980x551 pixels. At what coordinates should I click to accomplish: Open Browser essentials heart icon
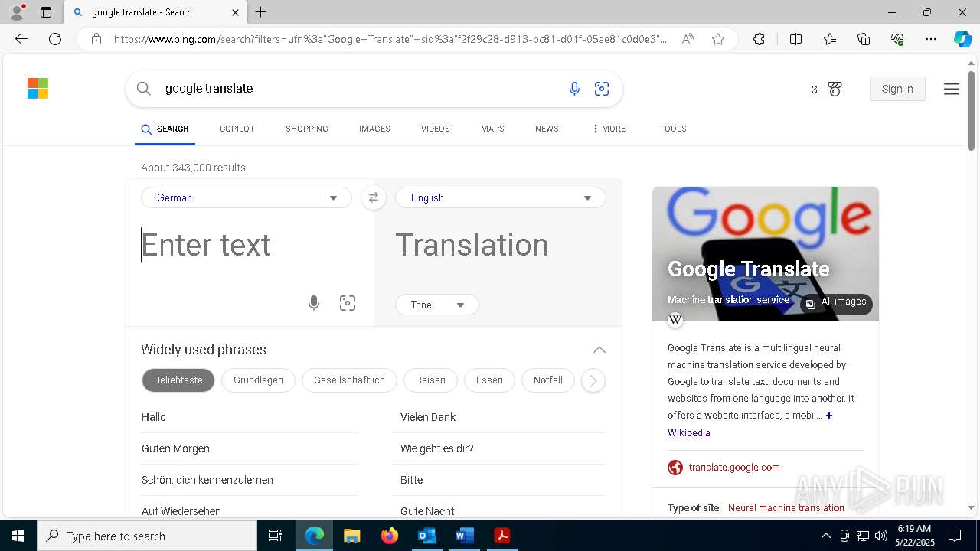[897, 39]
